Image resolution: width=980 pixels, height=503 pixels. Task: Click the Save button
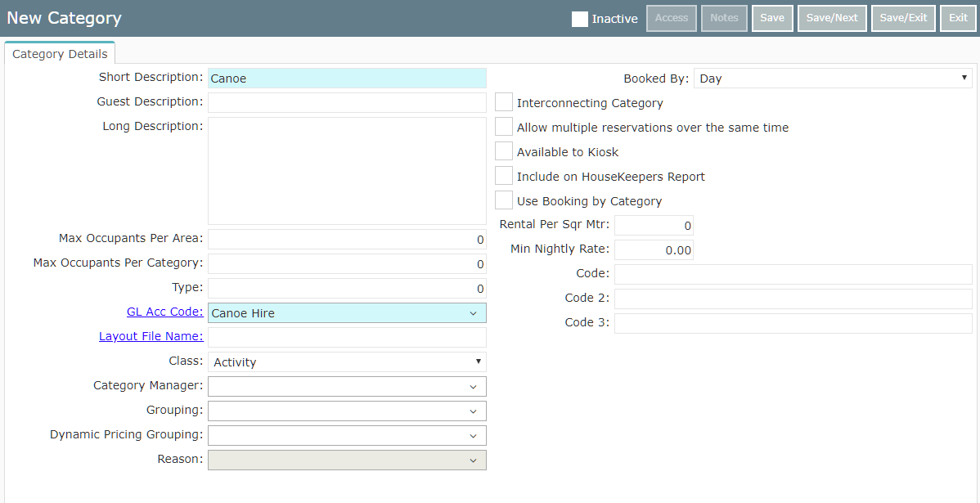pos(772,18)
